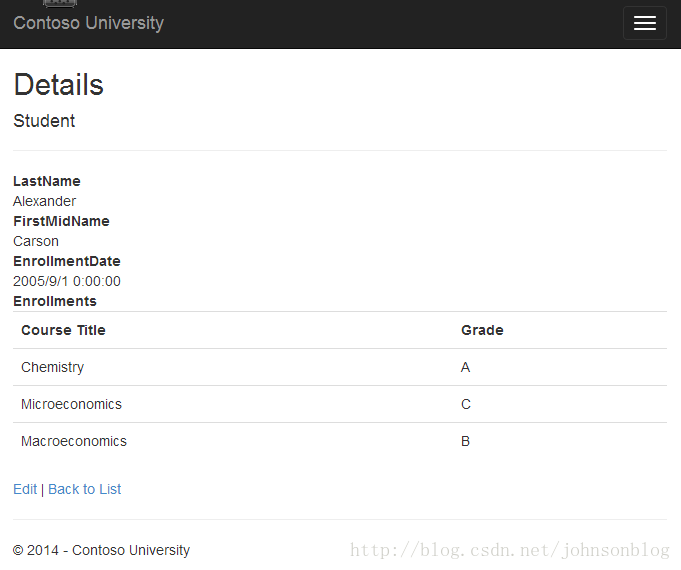Image resolution: width=681 pixels, height=570 pixels.
Task: Select the Details page heading
Action: click(59, 84)
